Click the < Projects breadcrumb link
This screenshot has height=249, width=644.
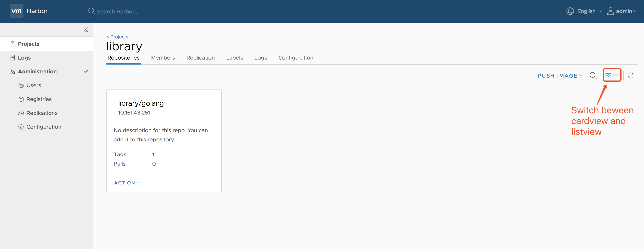[x=117, y=37]
